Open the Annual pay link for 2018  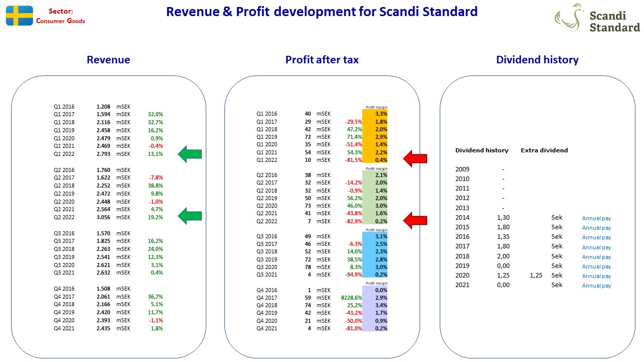point(597,257)
